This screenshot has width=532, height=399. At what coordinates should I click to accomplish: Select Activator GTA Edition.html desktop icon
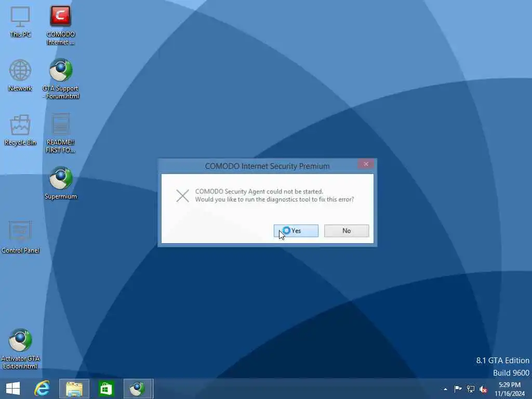click(20, 349)
